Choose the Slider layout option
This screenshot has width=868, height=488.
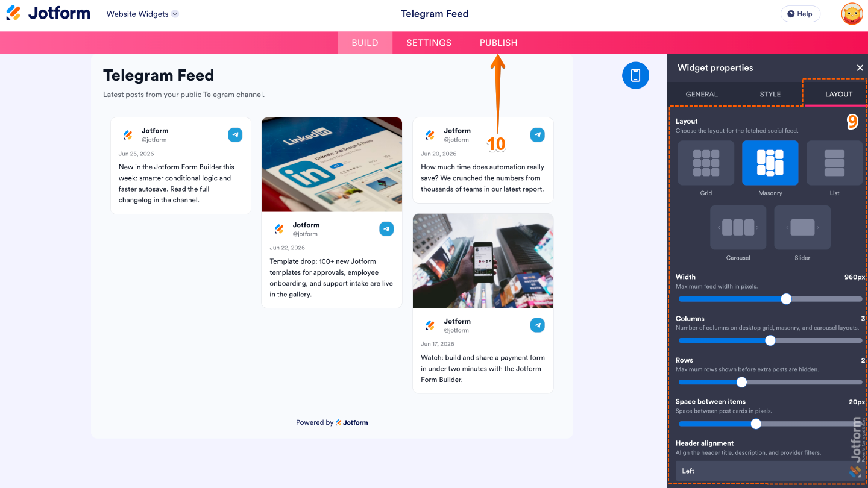coord(802,227)
